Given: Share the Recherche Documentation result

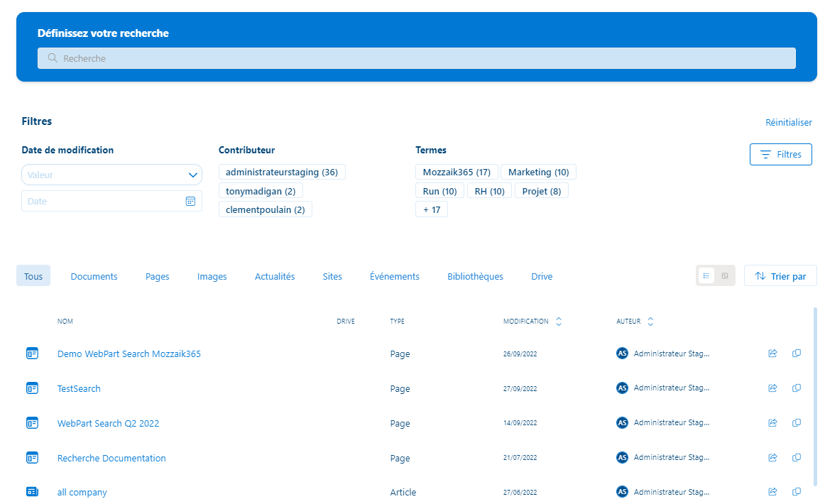Looking at the screenshot, I should click(x=772, y=457).
